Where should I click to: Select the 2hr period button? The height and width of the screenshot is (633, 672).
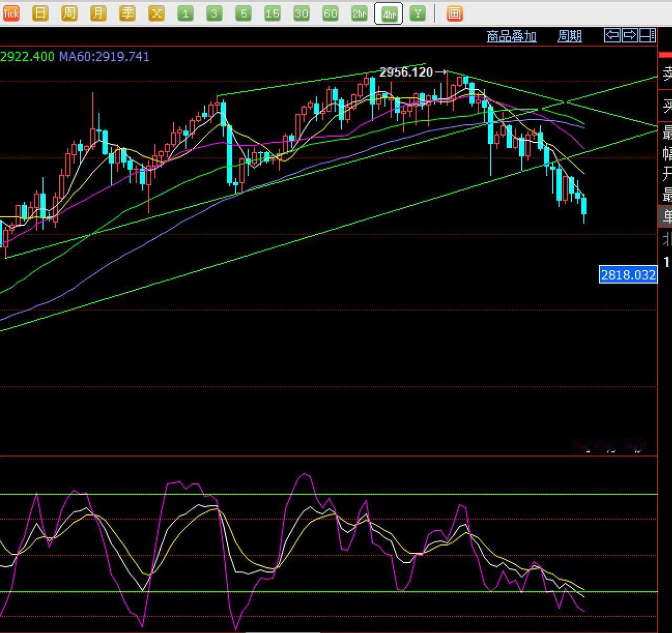point(360,14)
